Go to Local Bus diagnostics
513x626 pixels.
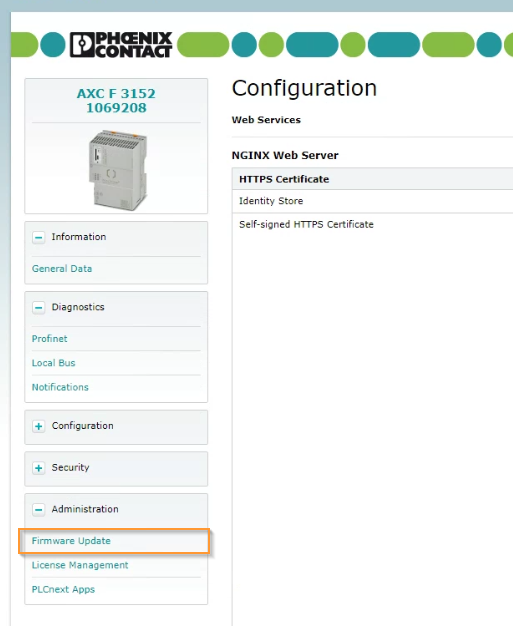tap(53, 363)
